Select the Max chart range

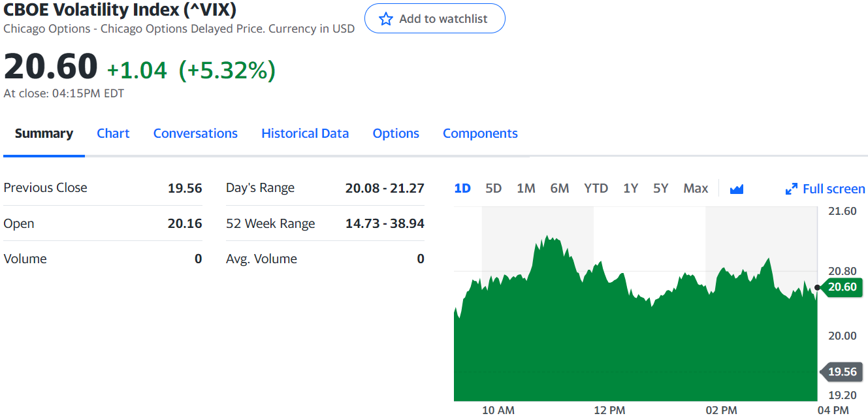696,188
